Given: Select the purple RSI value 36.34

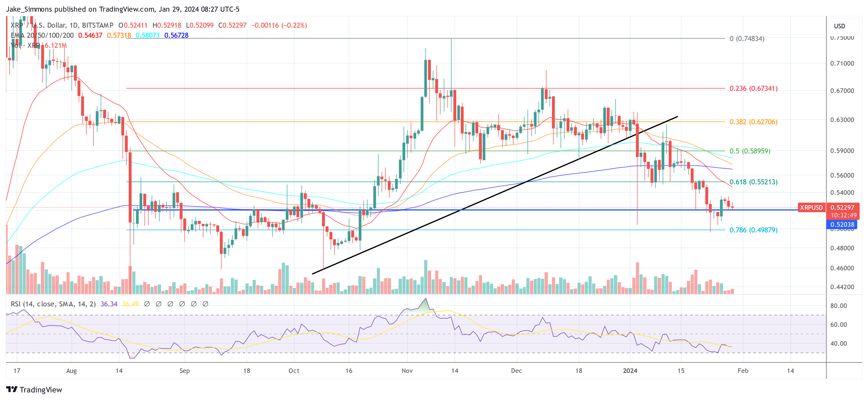Looking at the screenshot, I should click(109, 304).
